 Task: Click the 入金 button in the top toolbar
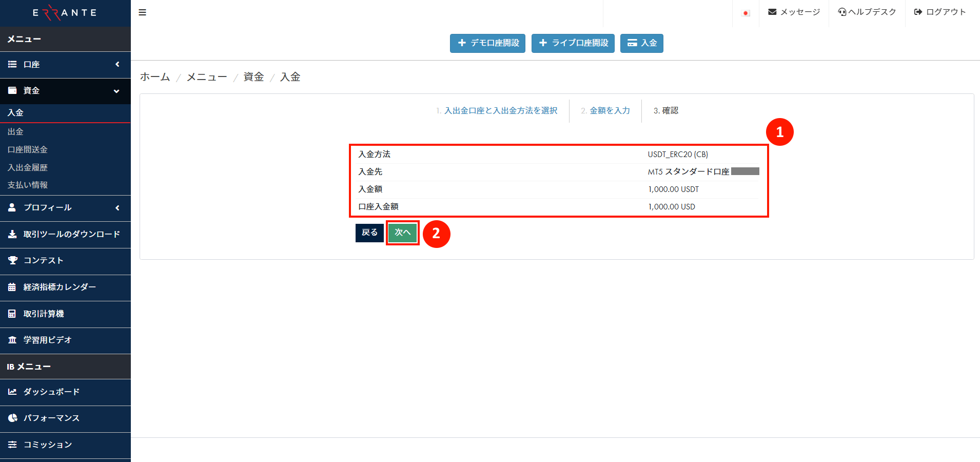[641, 43]
